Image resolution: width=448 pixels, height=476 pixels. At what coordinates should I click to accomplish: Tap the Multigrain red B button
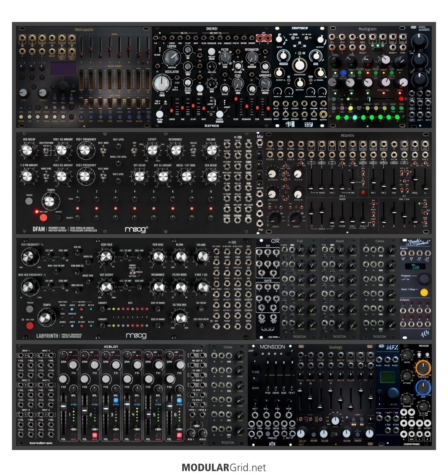[401, 99]
